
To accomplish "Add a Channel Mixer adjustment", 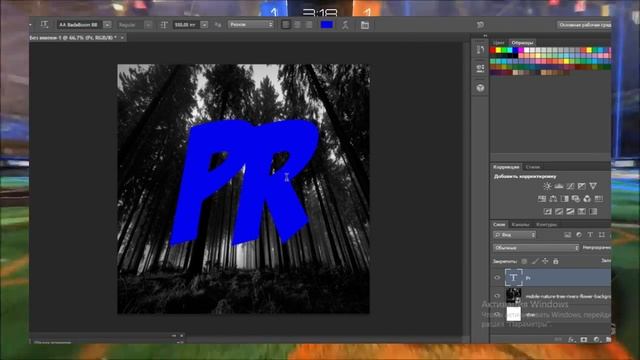I will pos(587,199).
